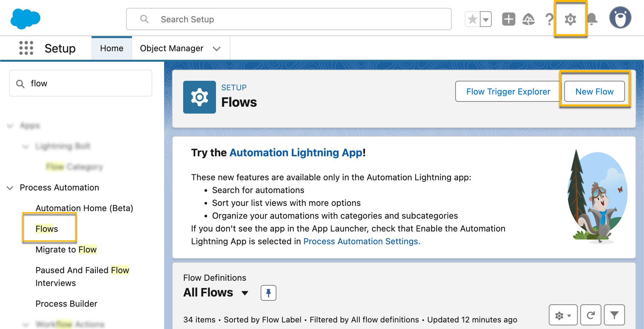644x329 pixels.
Task: Open Migrate to Flow
Action: 66,250
